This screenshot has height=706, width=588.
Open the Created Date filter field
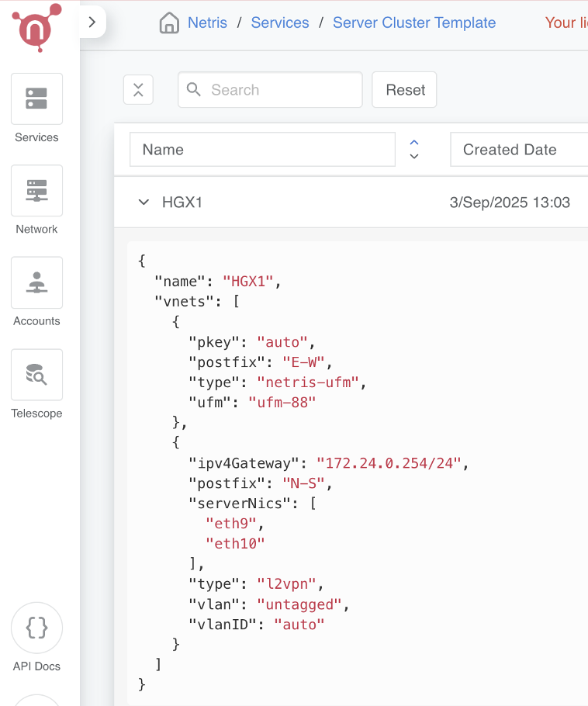518,150
